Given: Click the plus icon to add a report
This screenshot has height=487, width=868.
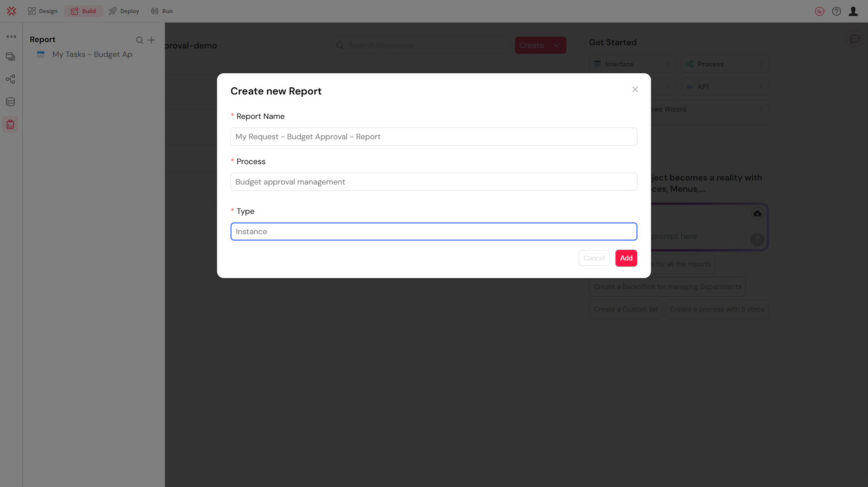Looking at the screenshot, I should tap(151, 40).
